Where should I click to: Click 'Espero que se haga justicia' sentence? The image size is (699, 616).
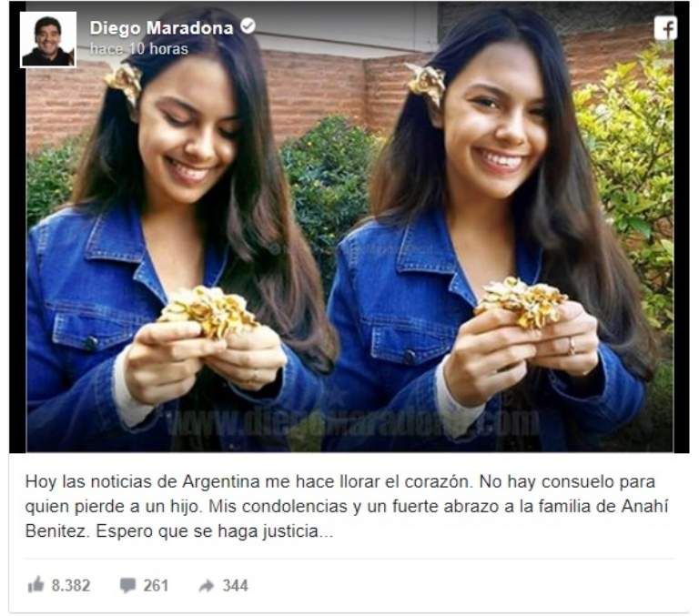(x=214, y=530)
